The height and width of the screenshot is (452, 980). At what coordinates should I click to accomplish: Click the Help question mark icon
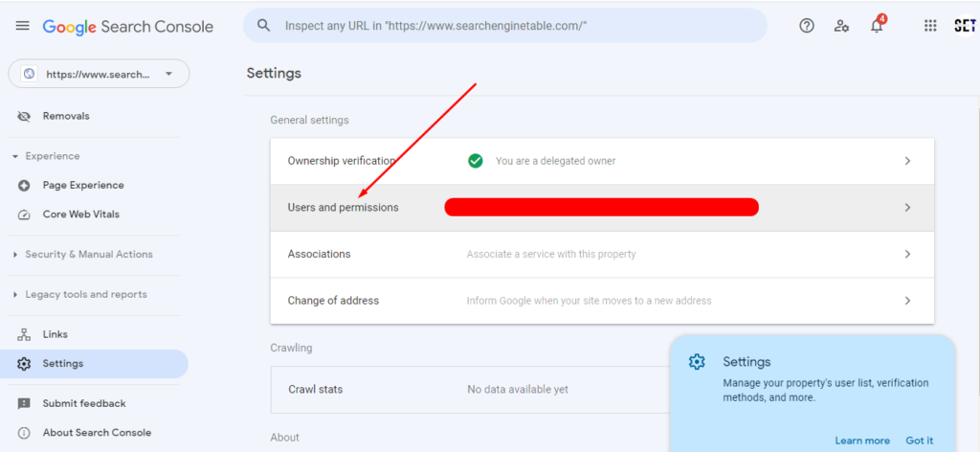(x=807, y=26)
